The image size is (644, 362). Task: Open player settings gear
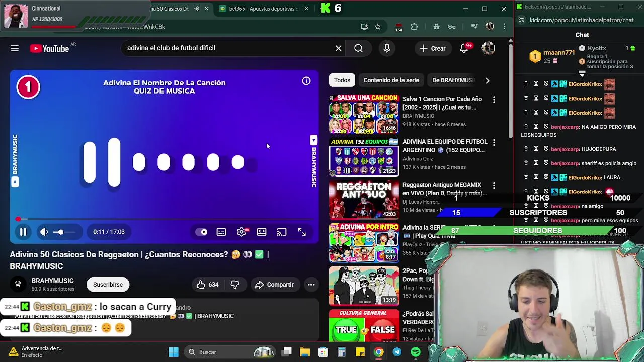coord(242,232)
